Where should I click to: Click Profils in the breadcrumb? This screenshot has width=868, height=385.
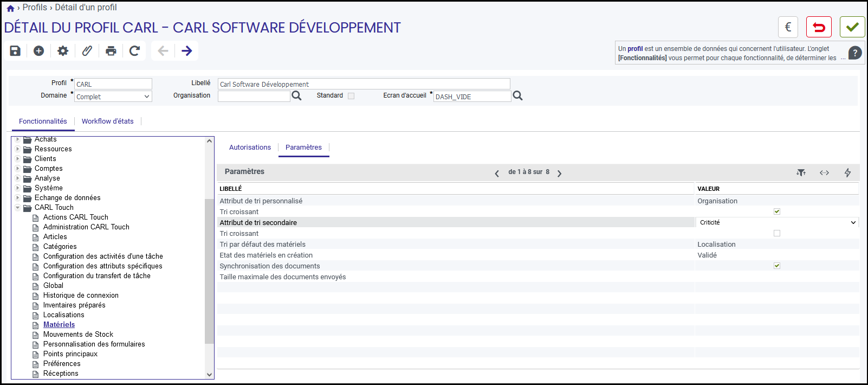35,8
